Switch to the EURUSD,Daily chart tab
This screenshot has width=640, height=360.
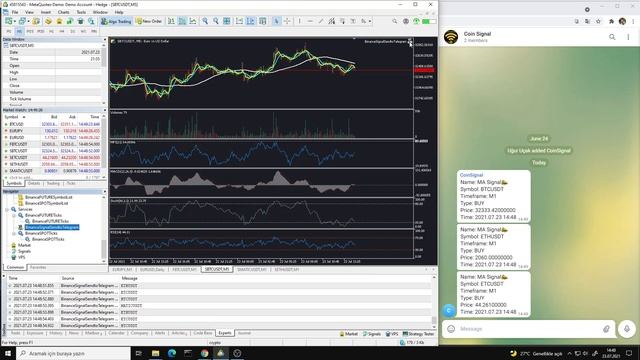[x=152, y=270]
